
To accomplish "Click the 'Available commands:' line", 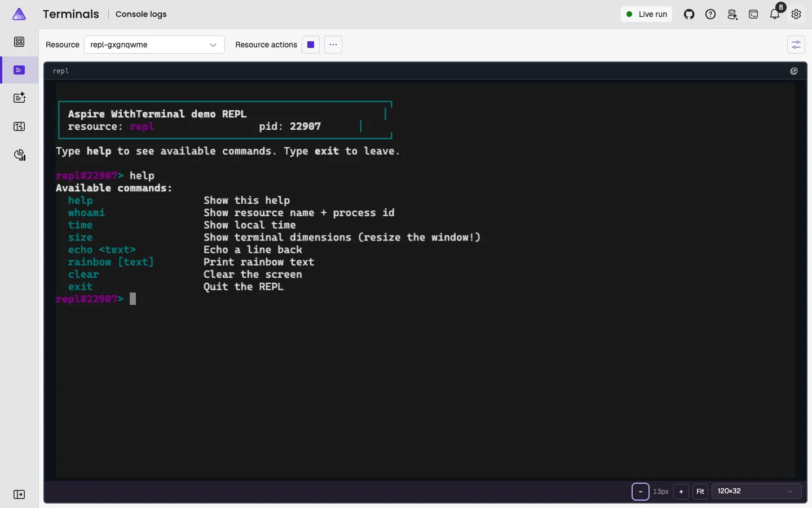I will point(114,188).
